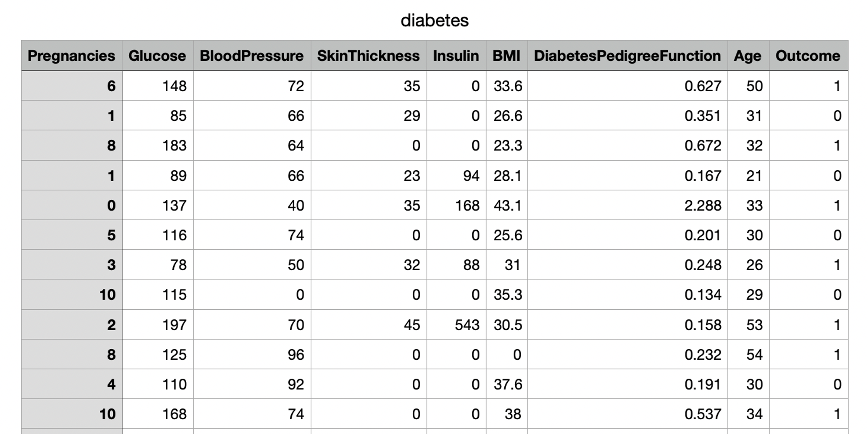Click the Insulin cell containing 168
868x434 pixels.
(x=456, y=205)
